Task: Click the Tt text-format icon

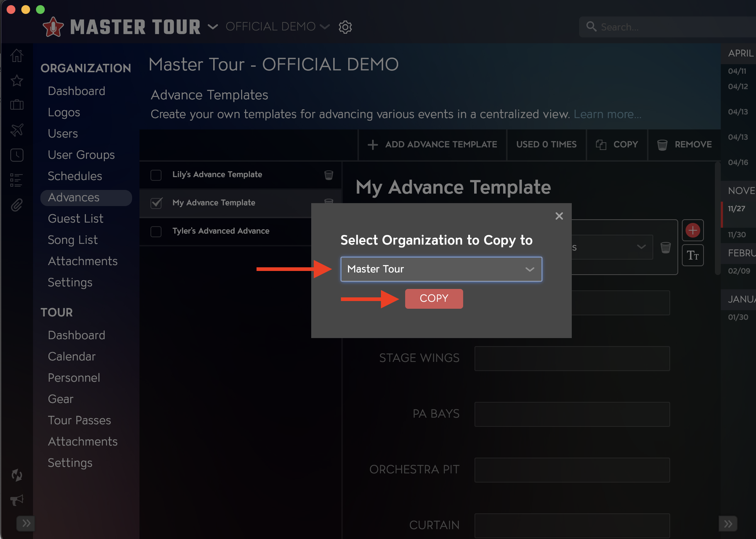Action: [x=693, y=255]
